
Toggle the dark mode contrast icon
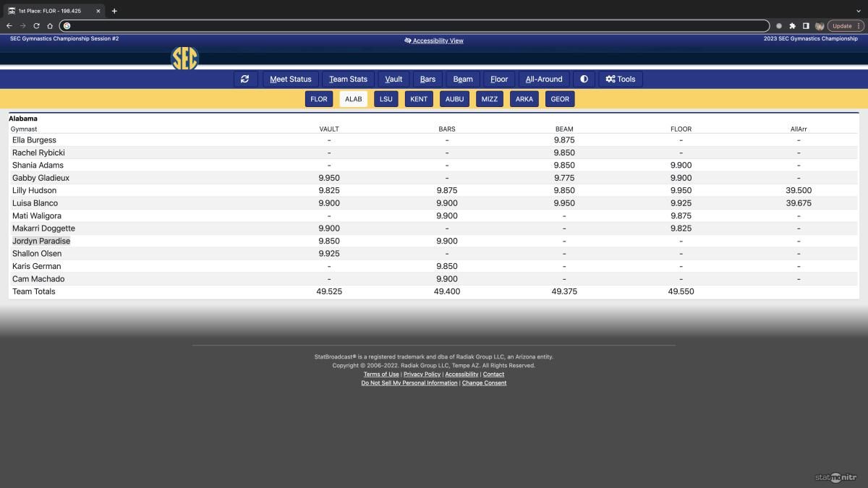point(584,79)
